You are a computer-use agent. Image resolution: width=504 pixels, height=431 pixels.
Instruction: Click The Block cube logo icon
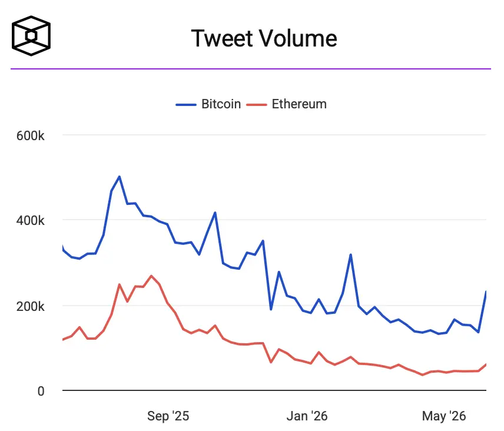click(31, 36)
